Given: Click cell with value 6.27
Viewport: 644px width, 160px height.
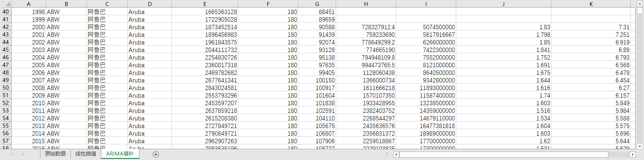Looking at the screenshot, I should (x=591, y=88).
